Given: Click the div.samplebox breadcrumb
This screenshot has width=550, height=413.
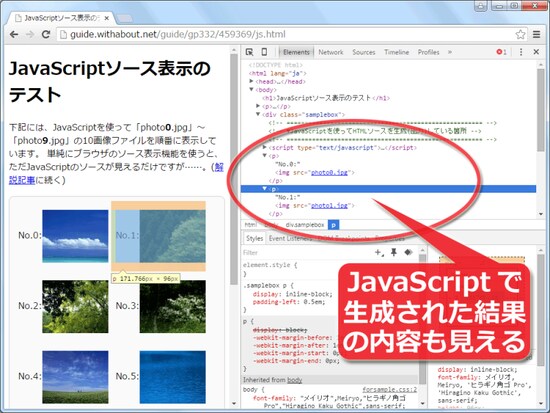Looking at the screenshot, I should (304, 225).
